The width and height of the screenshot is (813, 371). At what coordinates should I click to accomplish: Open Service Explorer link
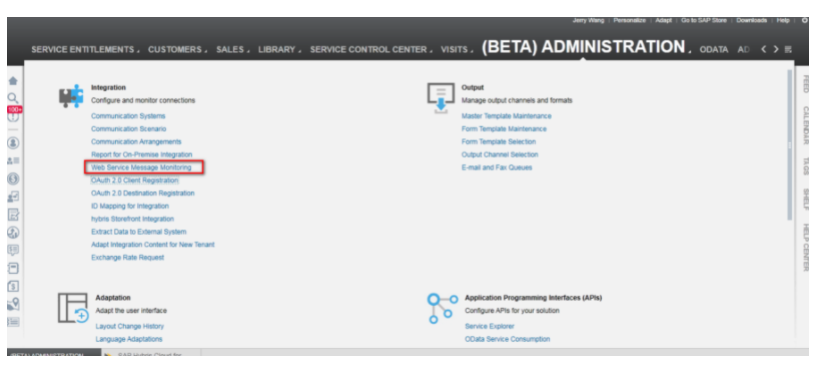(489, 326)
